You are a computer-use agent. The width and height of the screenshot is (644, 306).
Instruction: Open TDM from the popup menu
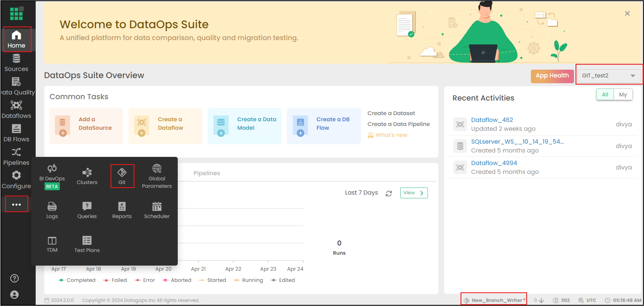click(52, 245)
